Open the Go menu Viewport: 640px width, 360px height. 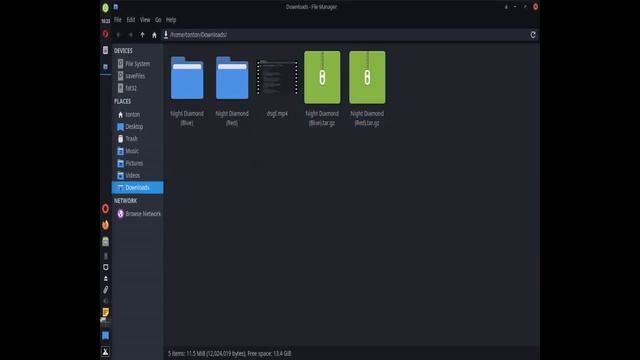[x=158, y=20]
